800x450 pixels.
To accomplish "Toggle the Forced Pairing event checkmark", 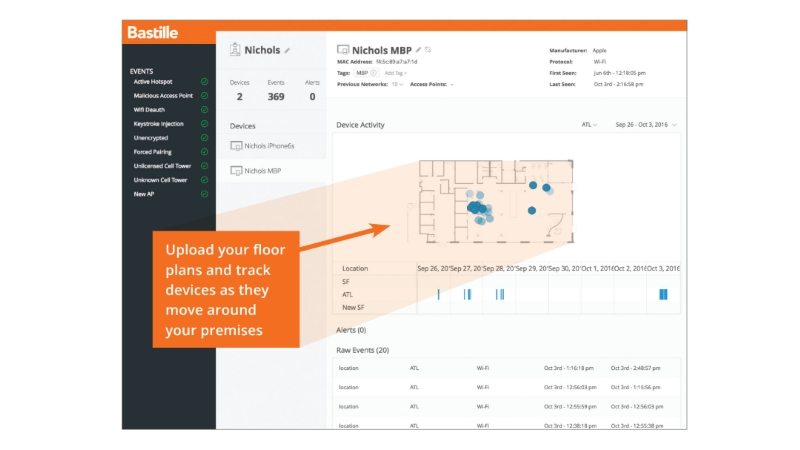I will (204, 152).
